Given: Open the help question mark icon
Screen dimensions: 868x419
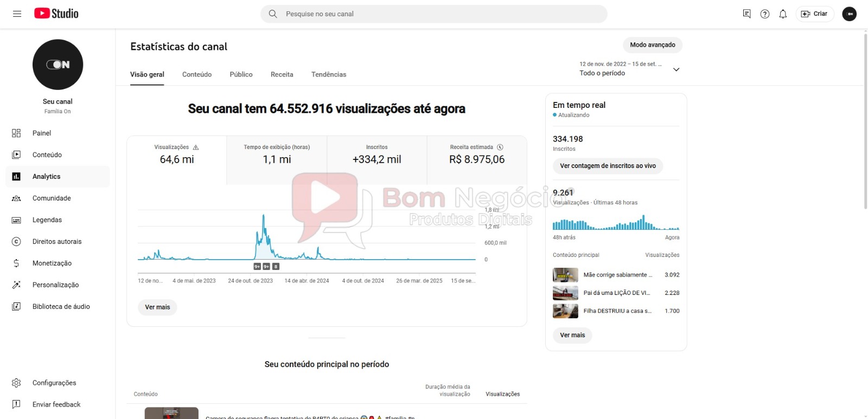Looking at the screenshot, I should click(765, 14).
